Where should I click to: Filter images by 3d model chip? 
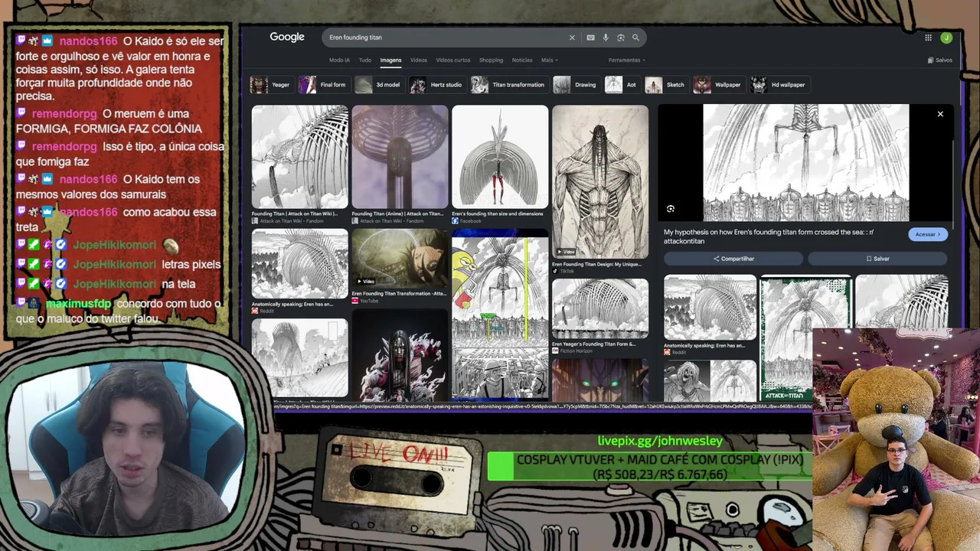pyautogui.click(x=378, y=85)
